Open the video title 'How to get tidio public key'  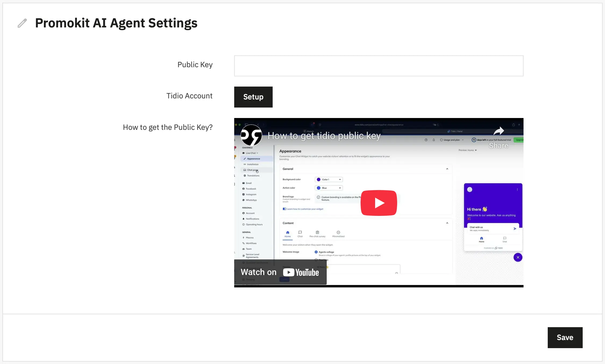(324, 136)
